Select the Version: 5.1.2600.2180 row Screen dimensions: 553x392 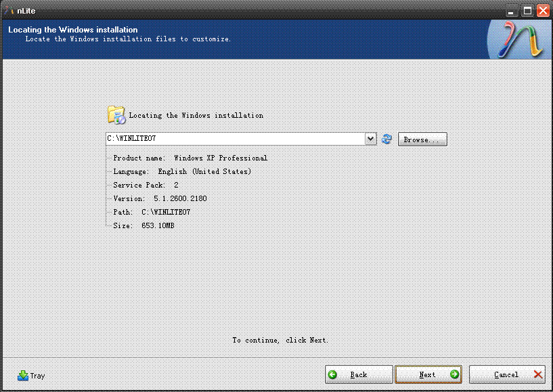[x=160, y=198]
